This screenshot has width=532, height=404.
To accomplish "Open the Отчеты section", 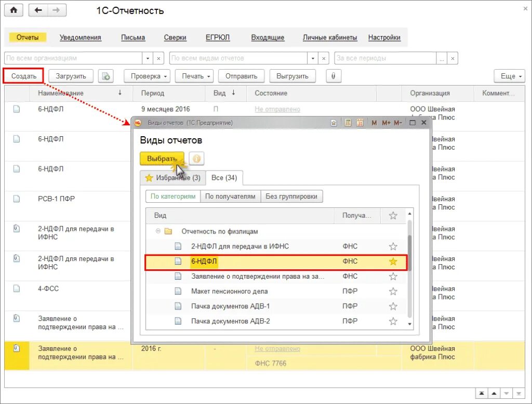I will 28,37.
